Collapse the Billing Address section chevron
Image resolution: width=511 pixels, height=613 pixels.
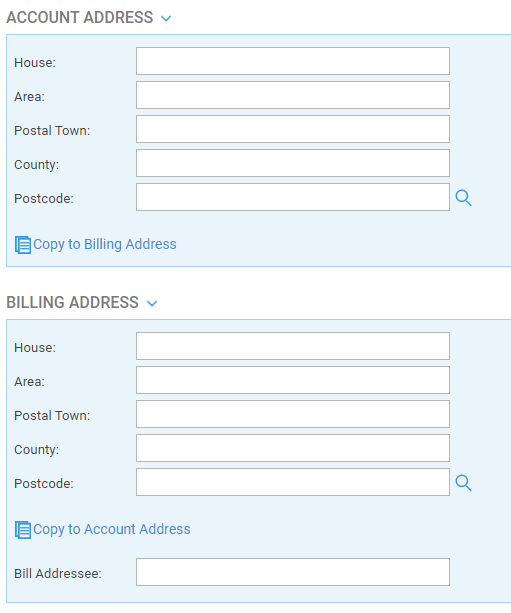tap(152, 303)
